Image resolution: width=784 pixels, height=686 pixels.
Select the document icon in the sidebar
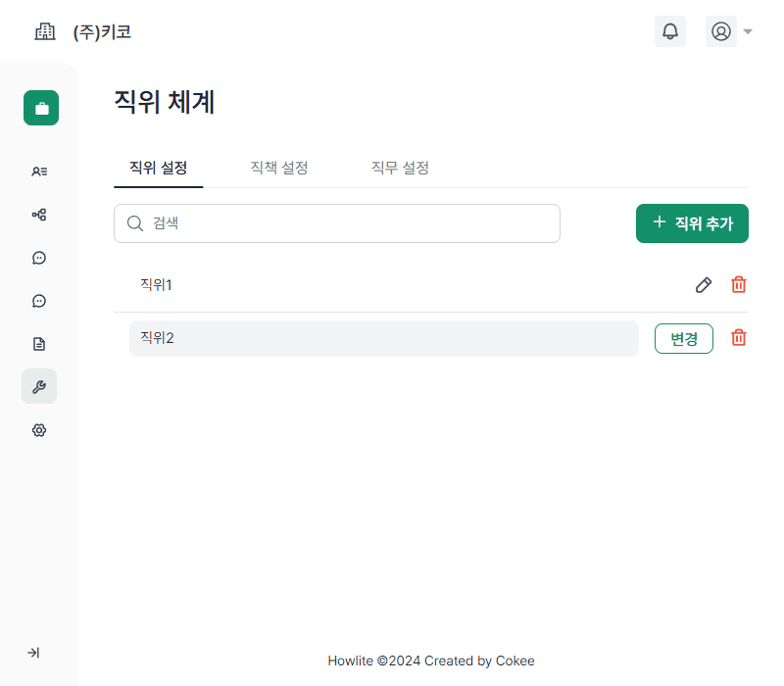click(38, 343)
